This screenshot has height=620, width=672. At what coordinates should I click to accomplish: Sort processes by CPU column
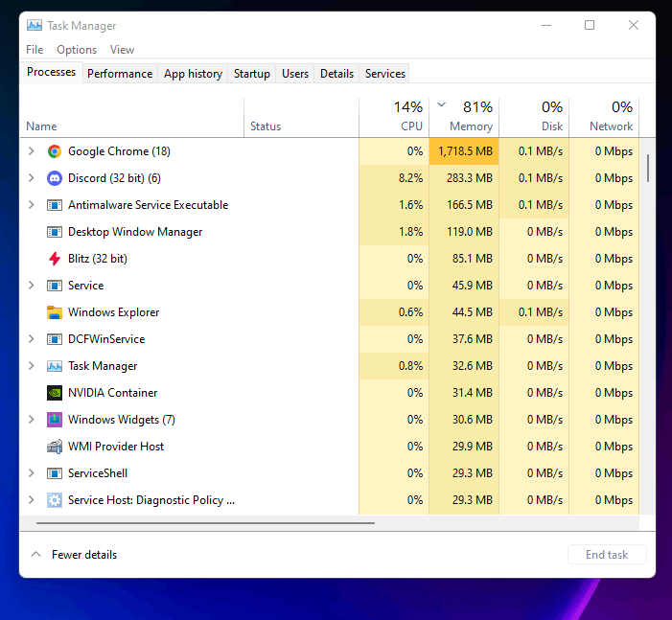(394, 118)
